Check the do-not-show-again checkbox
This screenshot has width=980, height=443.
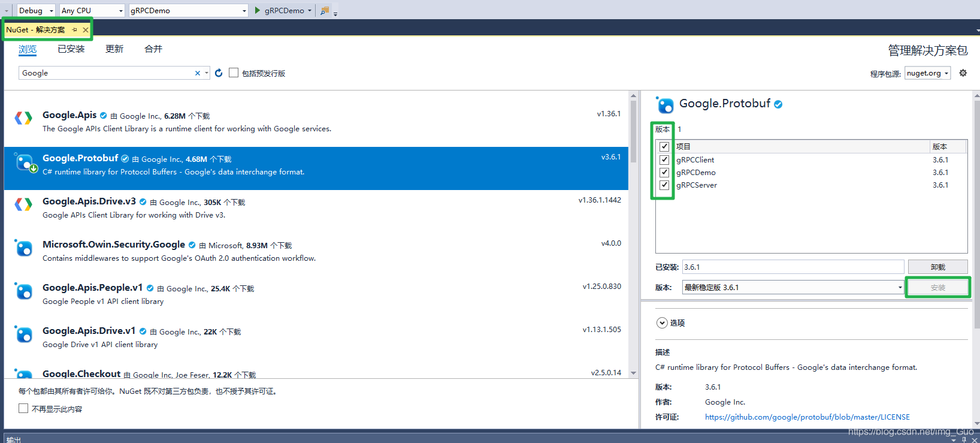(x=23, y=408)
